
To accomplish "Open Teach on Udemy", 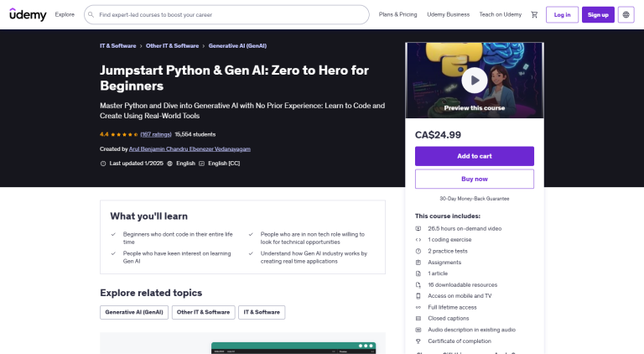I will [501, 15].
